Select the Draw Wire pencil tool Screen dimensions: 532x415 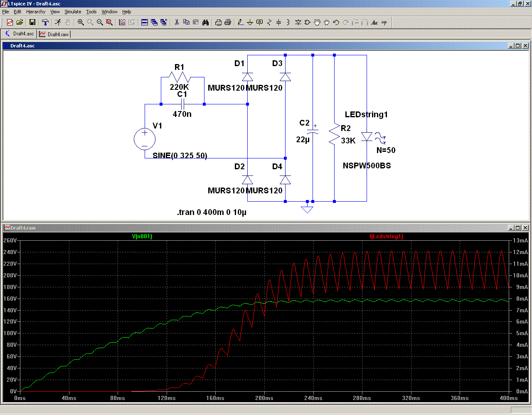pos(240,22)
